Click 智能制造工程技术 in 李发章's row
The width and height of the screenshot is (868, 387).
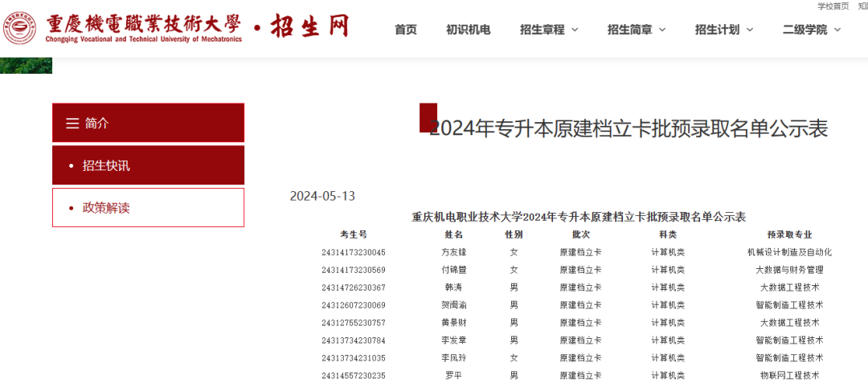(x=789, y=340)
